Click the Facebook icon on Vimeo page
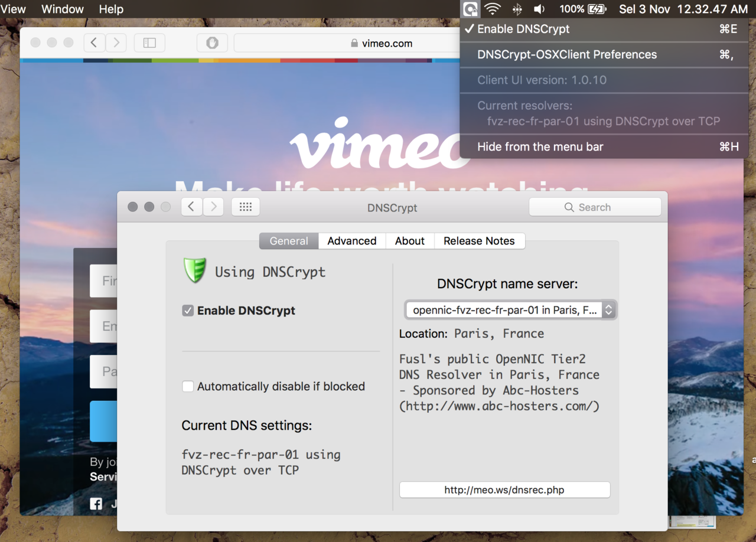 (96, 504)
